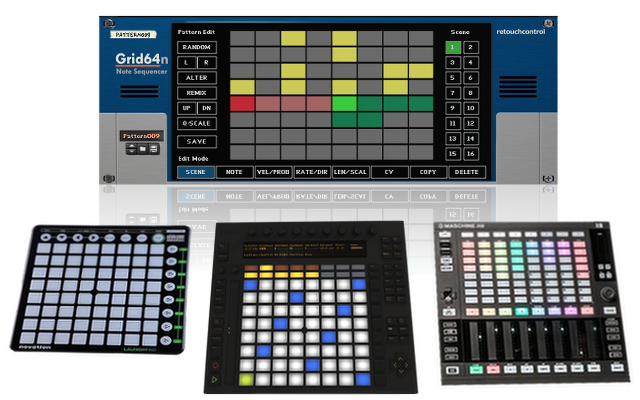Image resolution: width=640 pixels, height=400 pixels.
Task: Switch to LEN/SCAL edit mode
Action: (x=351, y=172)
